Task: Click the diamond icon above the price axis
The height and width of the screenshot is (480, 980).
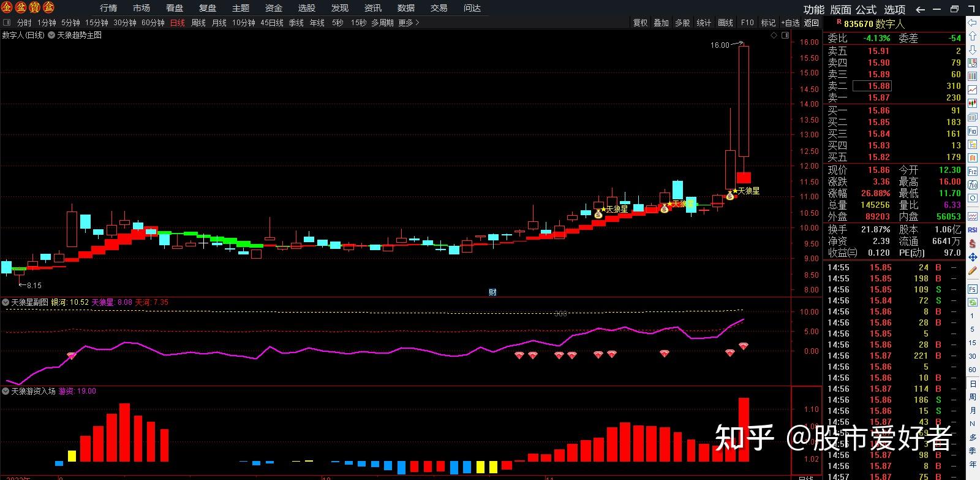Action: [x=774, y=36]
